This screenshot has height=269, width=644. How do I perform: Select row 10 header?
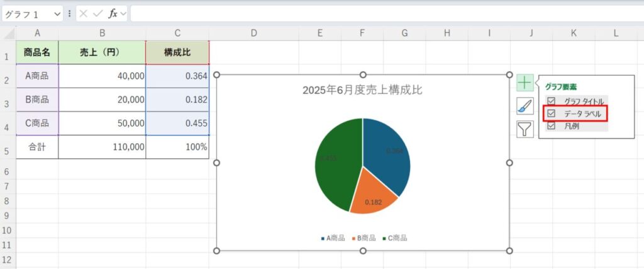tap(8, 231)
